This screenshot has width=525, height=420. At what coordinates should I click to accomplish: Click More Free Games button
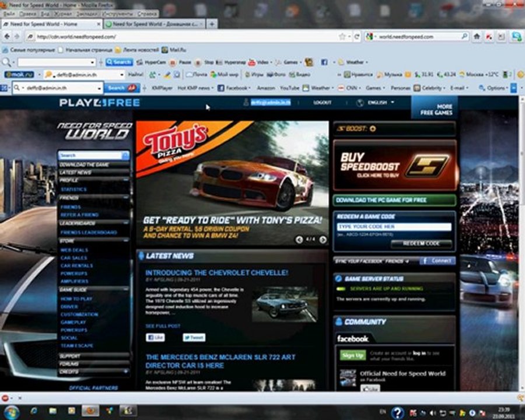(x=435, y=107)
